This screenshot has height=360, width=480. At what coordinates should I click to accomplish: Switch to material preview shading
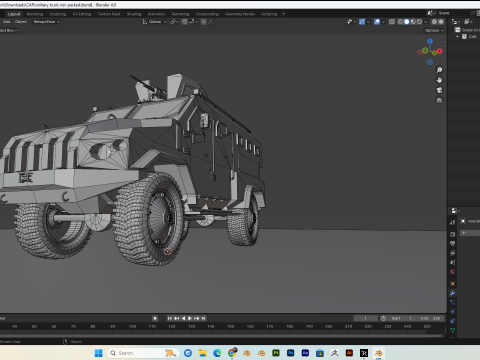[x=413, y=22]
